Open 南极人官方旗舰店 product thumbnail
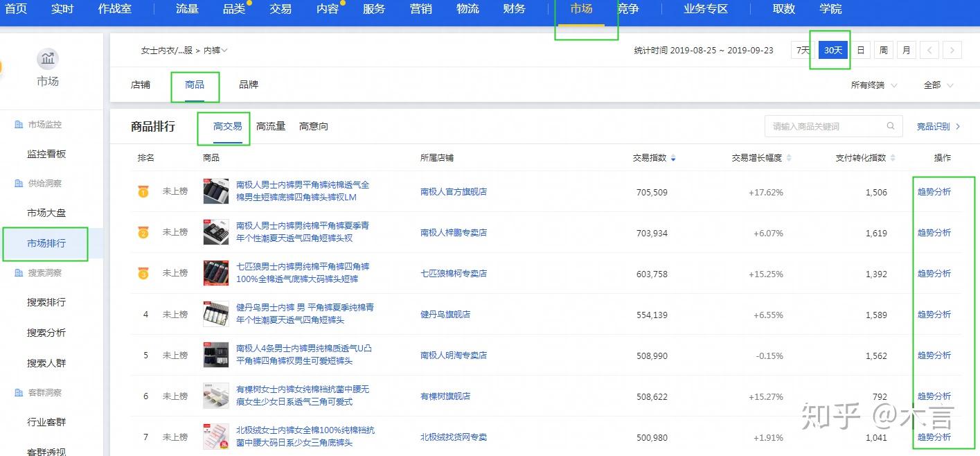Image resolution: width=980 pixels, height=456 pixels. click(x=216, y=191)
